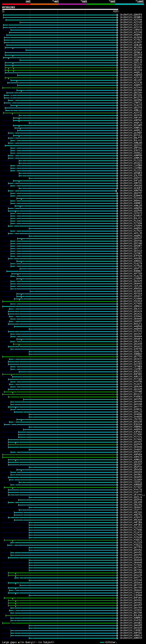Click the orange ~40% identity legend bar
The image size is (146, 644).
(45, 4)
